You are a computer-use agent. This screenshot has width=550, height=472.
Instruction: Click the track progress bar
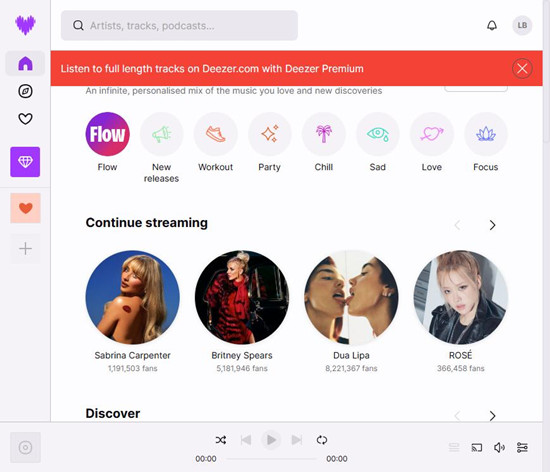tap(271, 459)
